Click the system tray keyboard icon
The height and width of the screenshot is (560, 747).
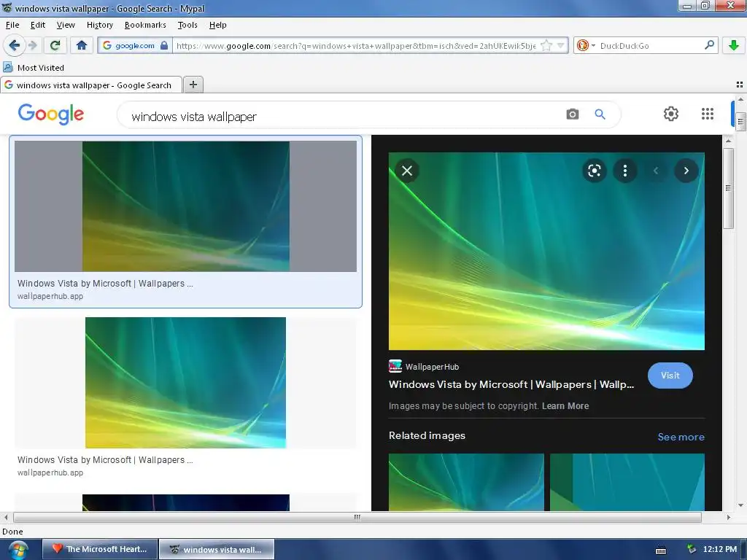pyautogui.click(x=661, y=551)
